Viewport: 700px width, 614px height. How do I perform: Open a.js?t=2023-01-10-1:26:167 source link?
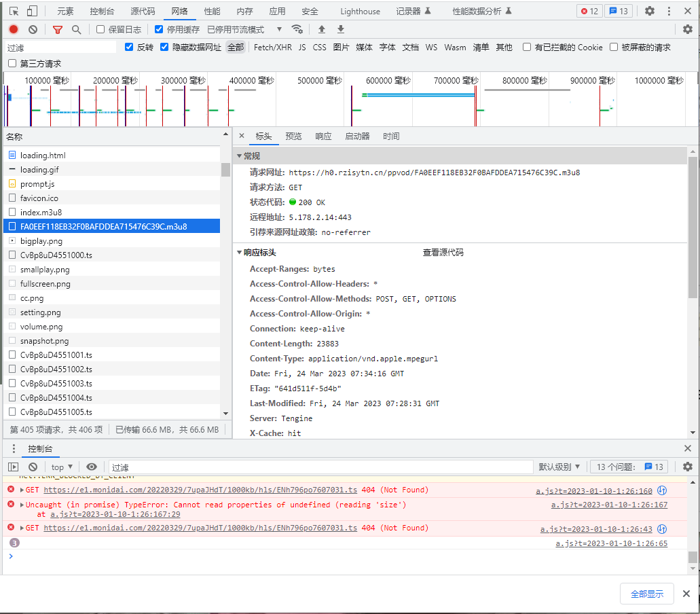(x=610, y=505)
